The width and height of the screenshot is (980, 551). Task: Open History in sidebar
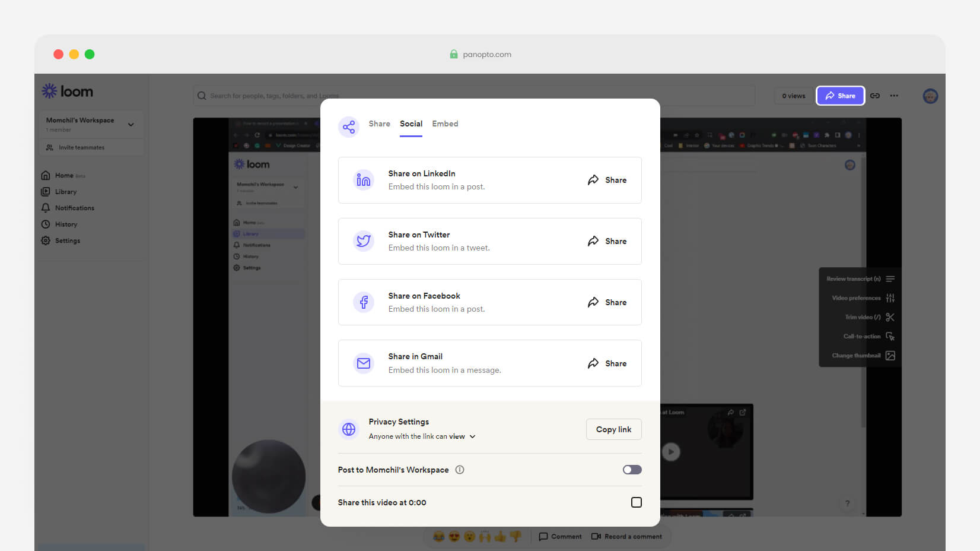tap(59, 224)
